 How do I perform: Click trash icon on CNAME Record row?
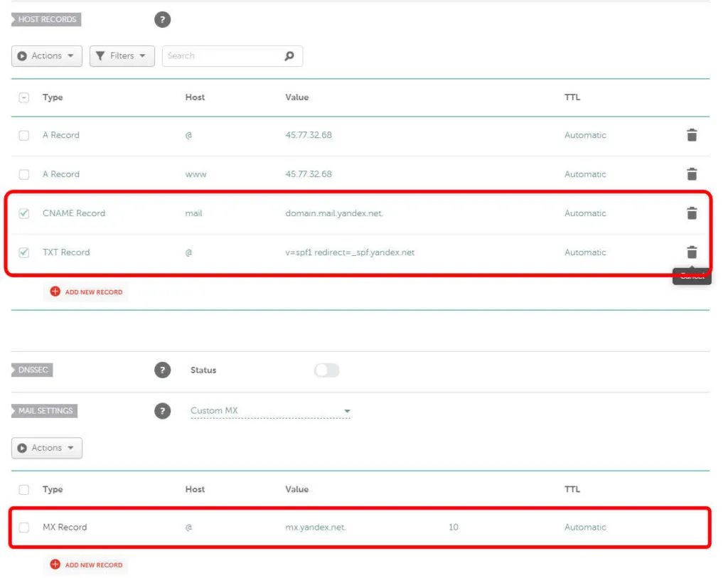click(x=691, y=213)
